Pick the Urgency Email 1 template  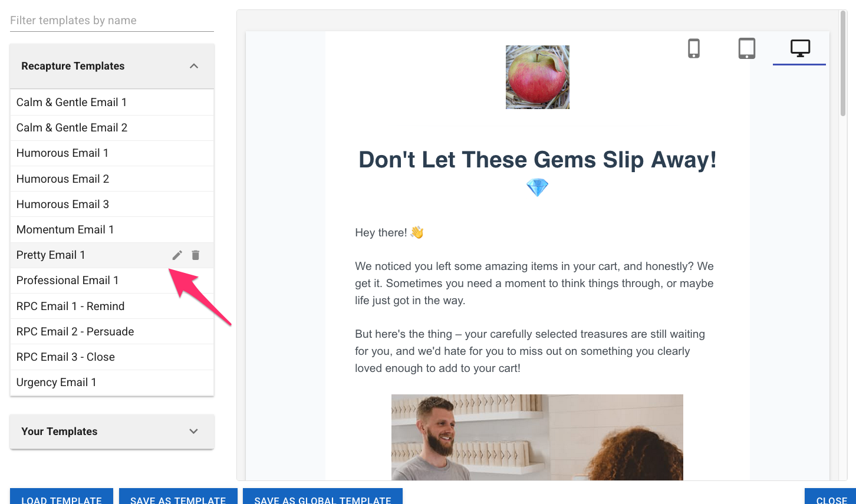112,382
